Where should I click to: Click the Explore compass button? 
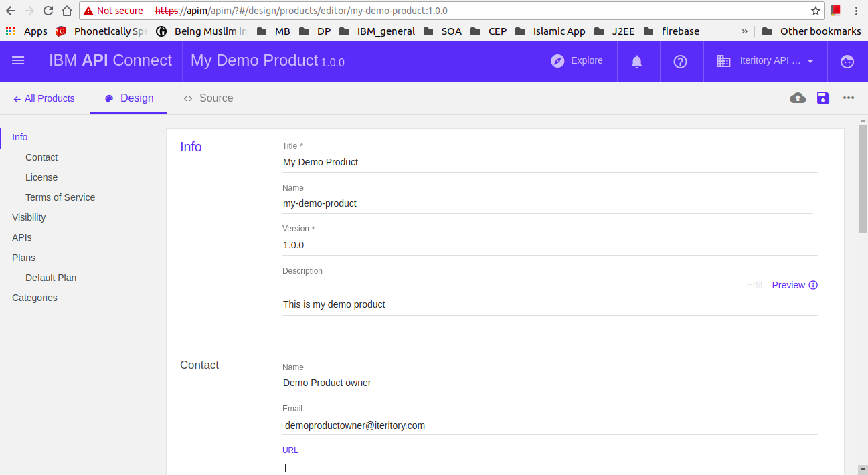click(x=577, y=61)
